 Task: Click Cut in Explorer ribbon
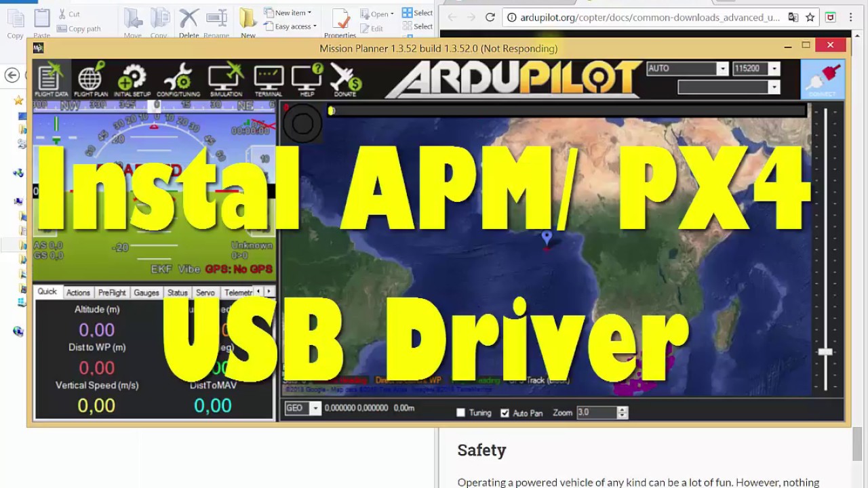pyautogui.click(x=69, y=14)
